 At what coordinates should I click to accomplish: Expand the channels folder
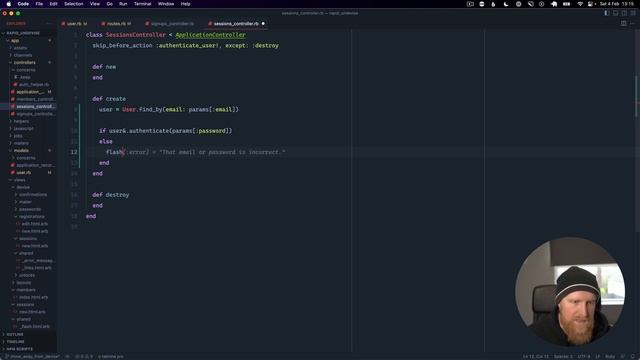pos(23,55)
